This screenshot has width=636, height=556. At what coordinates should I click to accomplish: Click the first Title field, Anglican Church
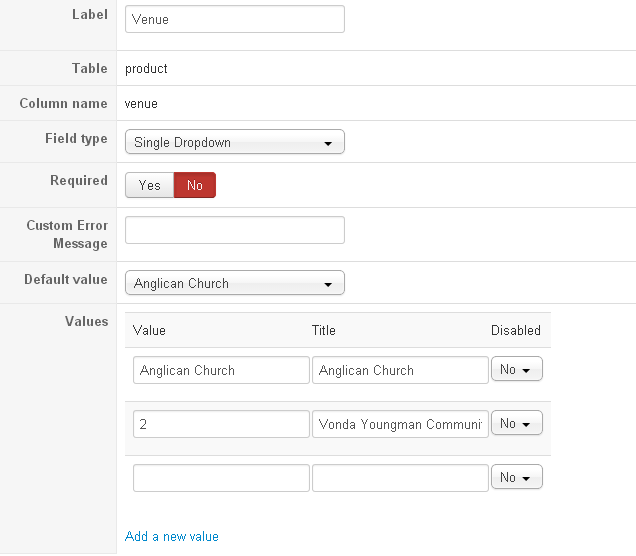(x=400, y=370)
